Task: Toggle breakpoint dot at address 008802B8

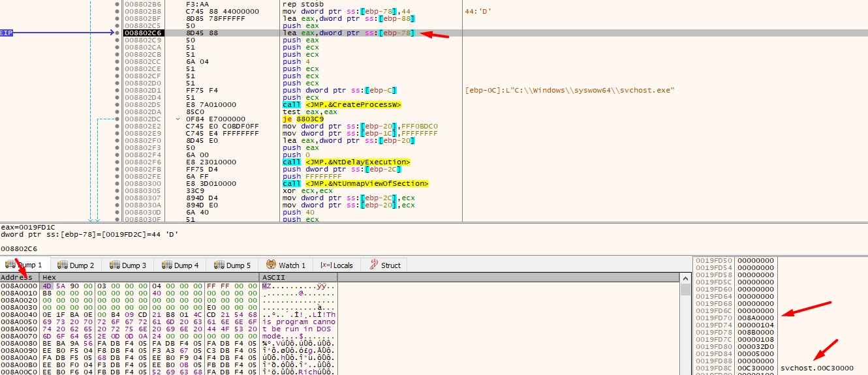Action: [x=117, y=12]
